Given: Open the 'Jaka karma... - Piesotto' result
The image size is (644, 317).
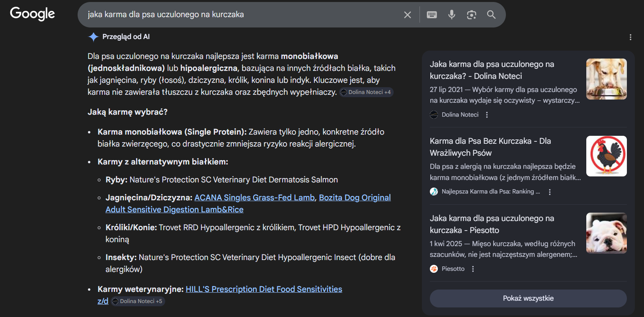Looking at the screenshot, I should [x=492, y=224].
